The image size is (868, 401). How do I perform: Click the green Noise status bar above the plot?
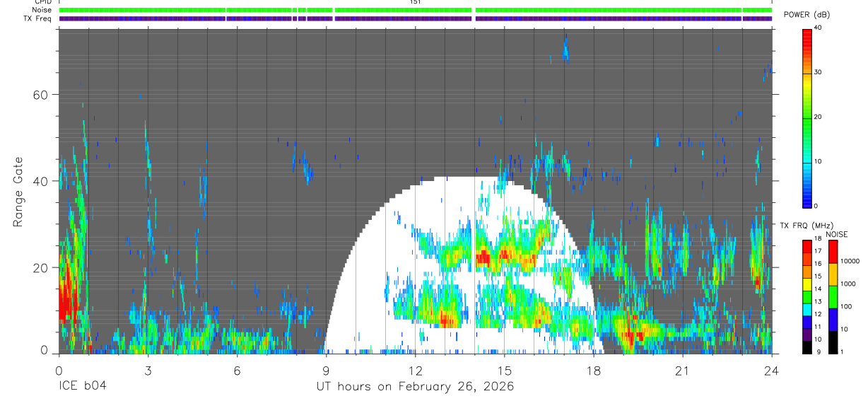click(416, 10)
